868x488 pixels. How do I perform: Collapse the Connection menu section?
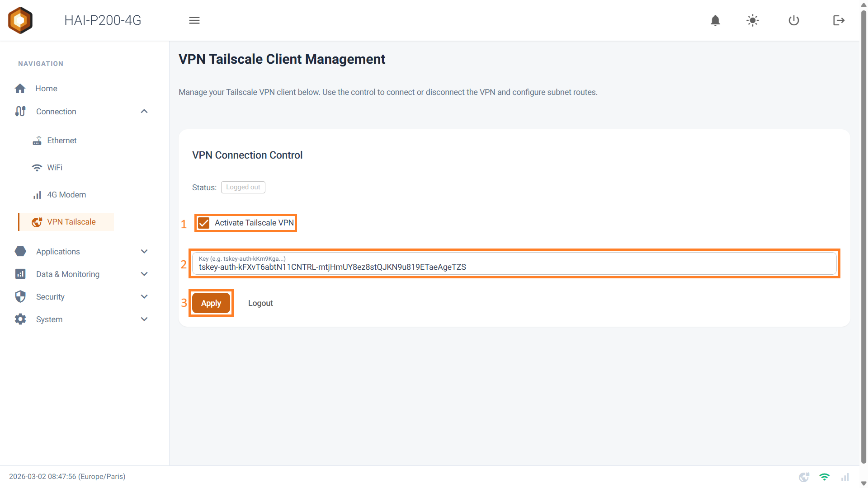[144, 112]
